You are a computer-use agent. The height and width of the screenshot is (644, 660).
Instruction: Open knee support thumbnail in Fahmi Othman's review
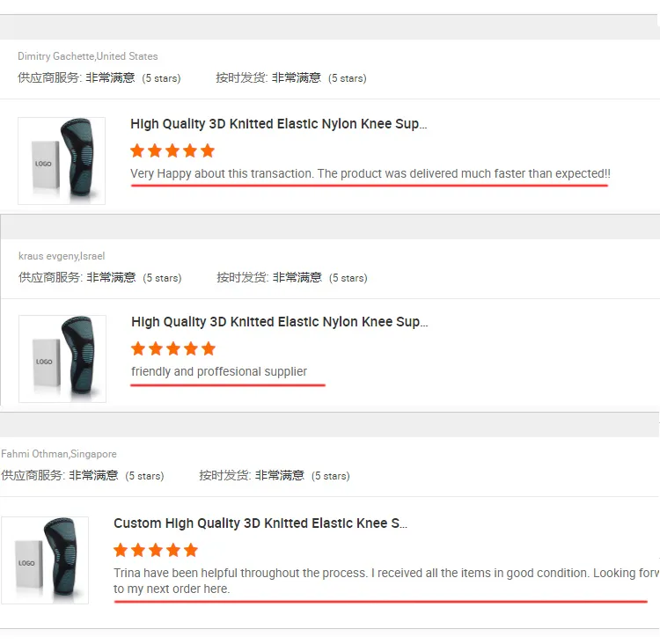pos(45,560)
